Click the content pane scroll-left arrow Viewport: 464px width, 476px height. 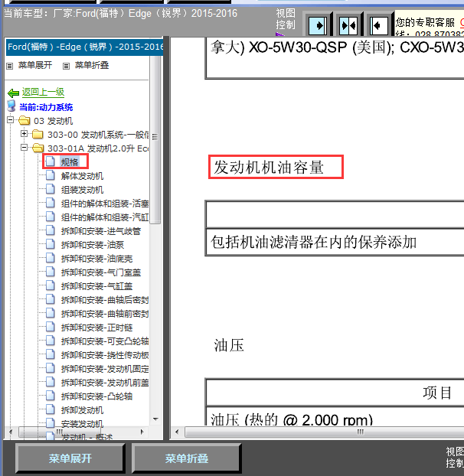[x=177, y=432]
